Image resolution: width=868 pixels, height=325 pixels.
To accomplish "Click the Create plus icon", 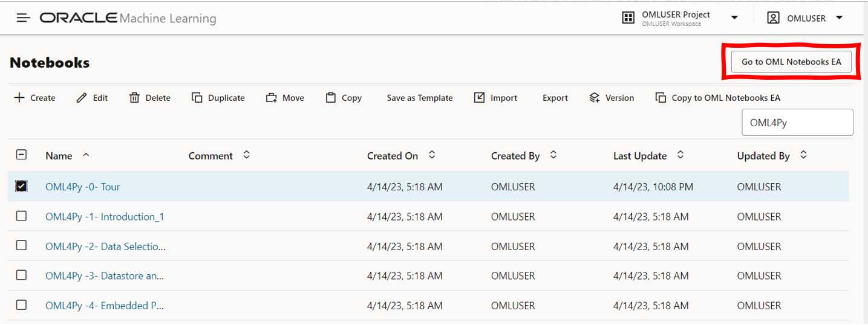I will click(20, 98).
